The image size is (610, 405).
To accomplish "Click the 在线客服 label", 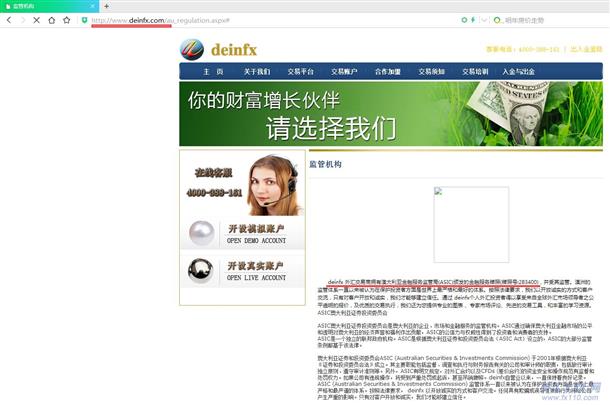I will (x=214, y=173).
